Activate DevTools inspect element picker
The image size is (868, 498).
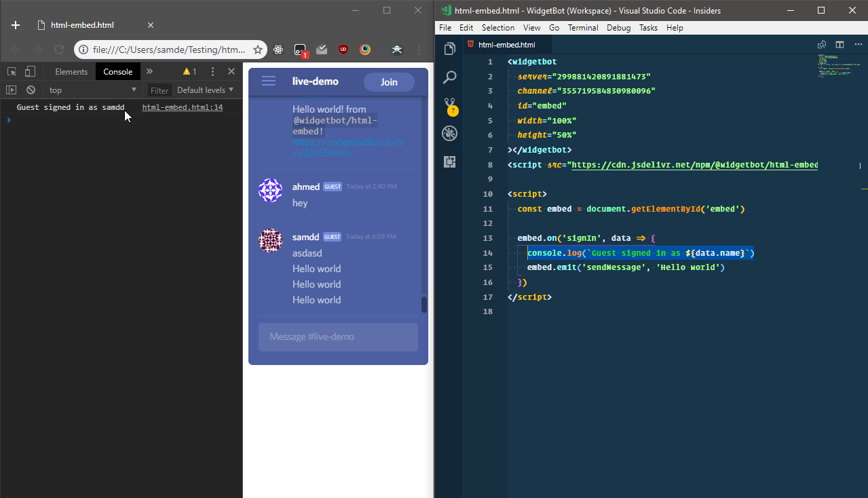point(12,71)
